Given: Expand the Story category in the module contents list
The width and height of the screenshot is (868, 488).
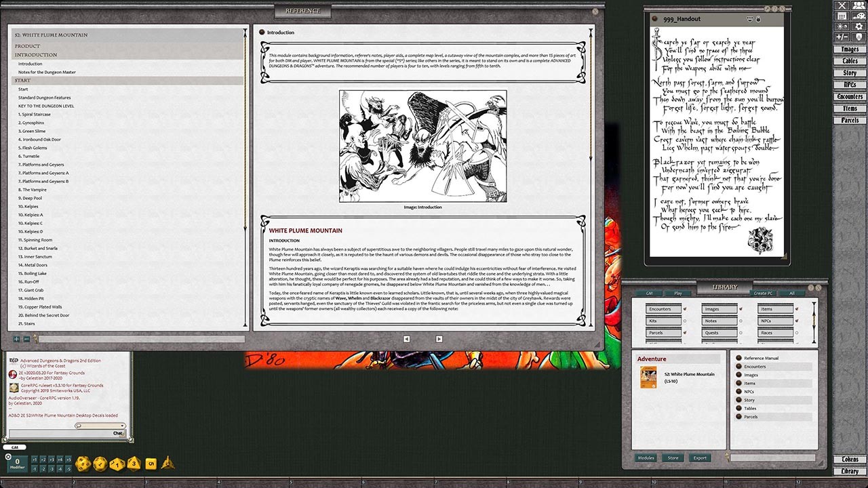Looking at the screenshot, I should coord(738,400).
